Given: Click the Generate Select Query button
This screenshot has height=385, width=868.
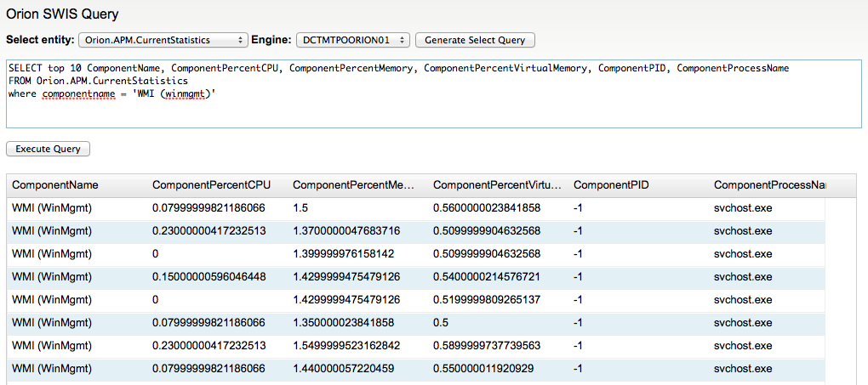Looking at the screenshot, I should [475, 40].
